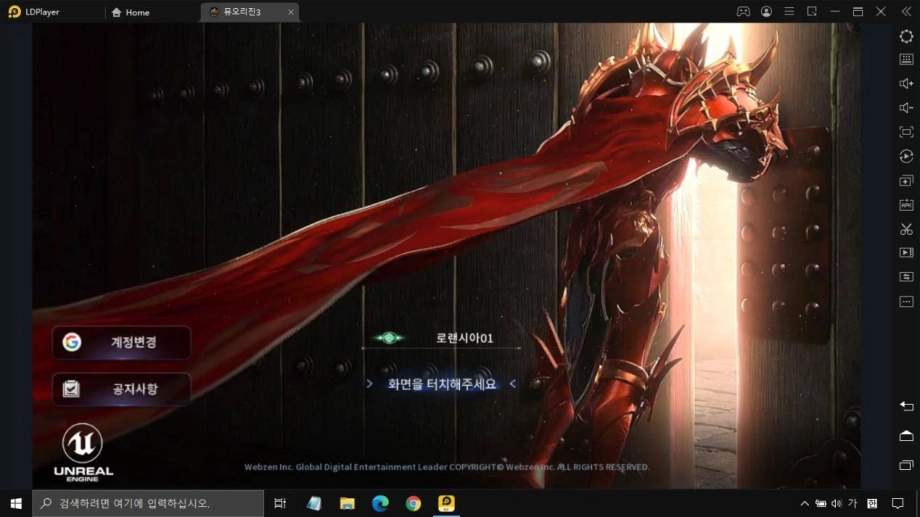The width and height of the screenshot is (920, 517).
Task: Open Android recent apps button
Action: (x=906, y=465)
